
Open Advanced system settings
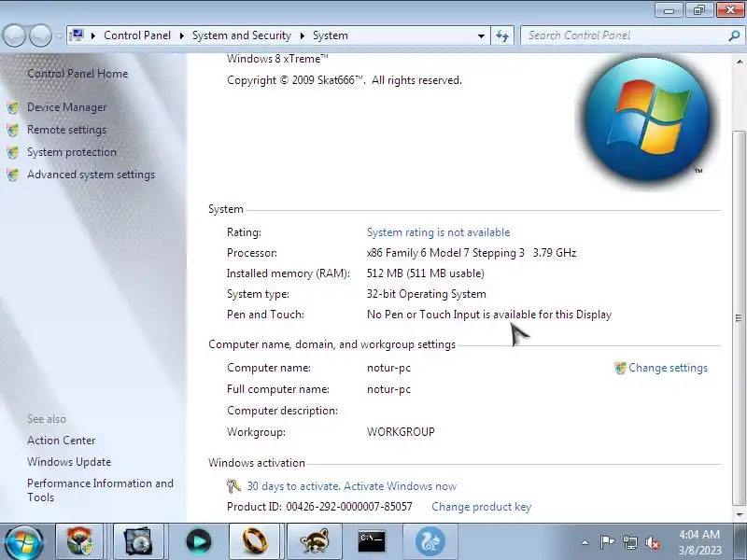91,175
